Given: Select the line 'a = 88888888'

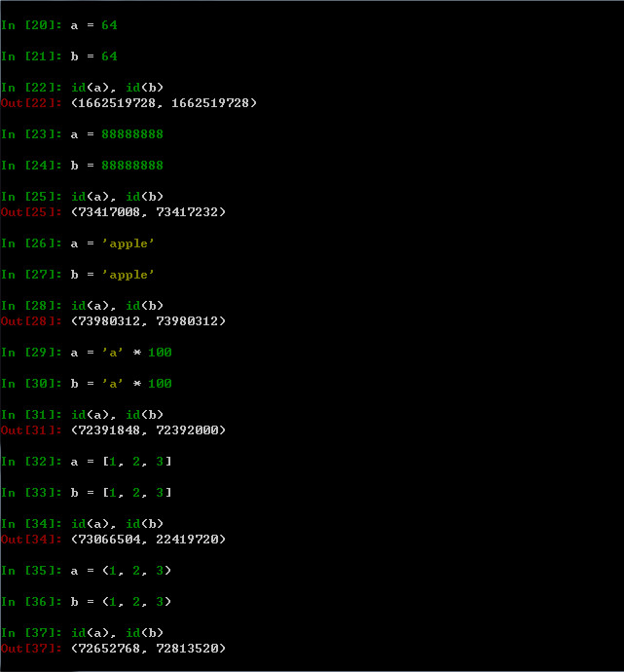Looking at the screenshot, I should pos(117,134).
